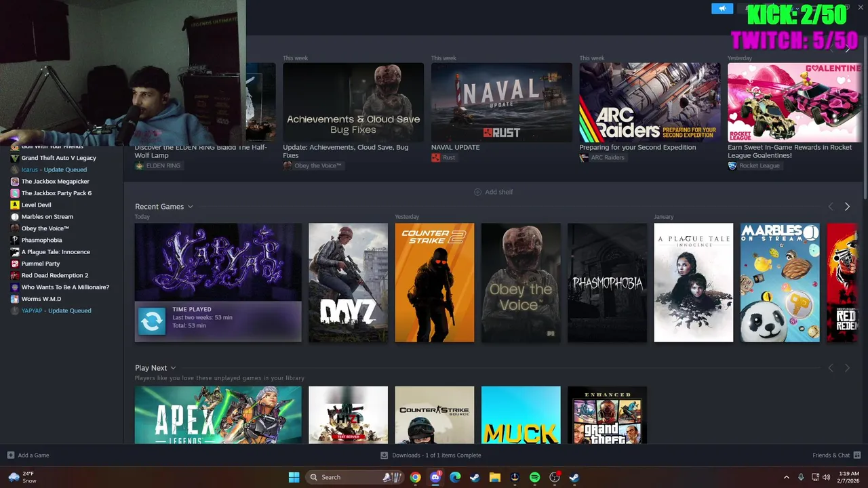The height and width of the screenshot is (488, 868).
Task: Open the Windows Start menu
Action: (x=294, y=477)
